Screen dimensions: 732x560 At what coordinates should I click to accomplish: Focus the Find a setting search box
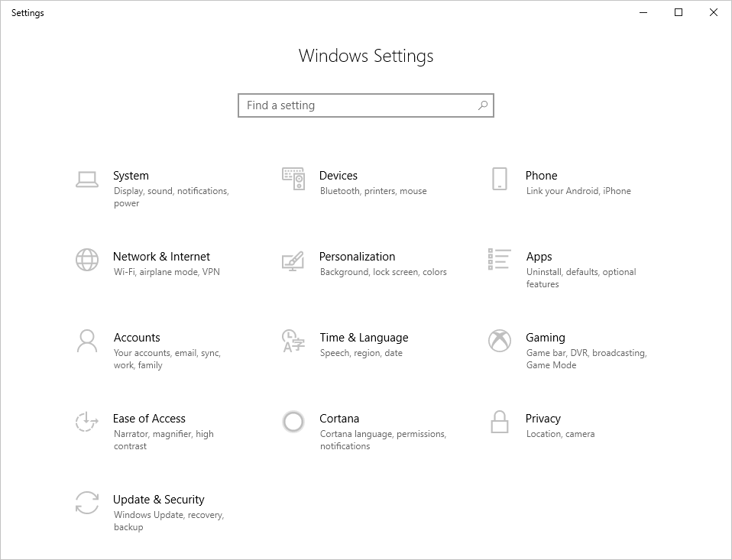click(x=366, y=105)
